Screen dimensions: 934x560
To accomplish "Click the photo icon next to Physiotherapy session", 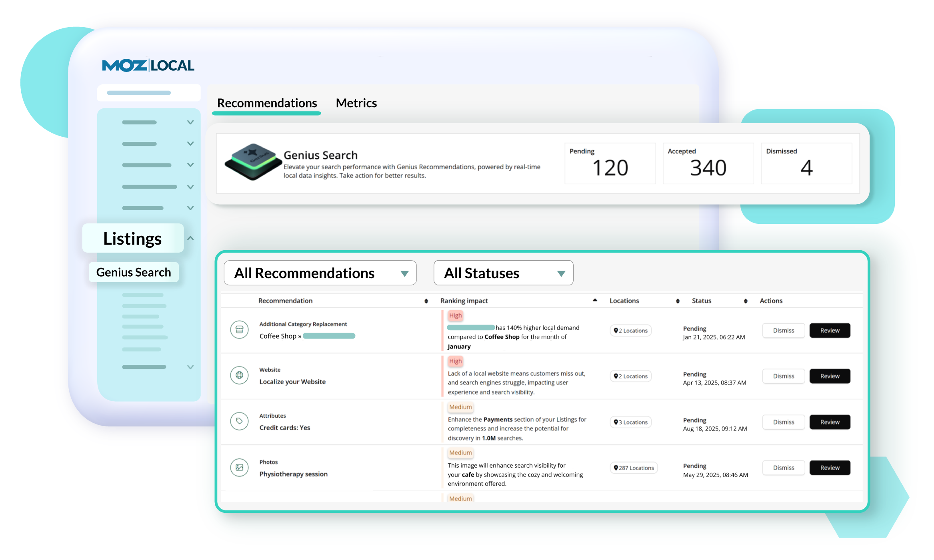I will [239, 467].
